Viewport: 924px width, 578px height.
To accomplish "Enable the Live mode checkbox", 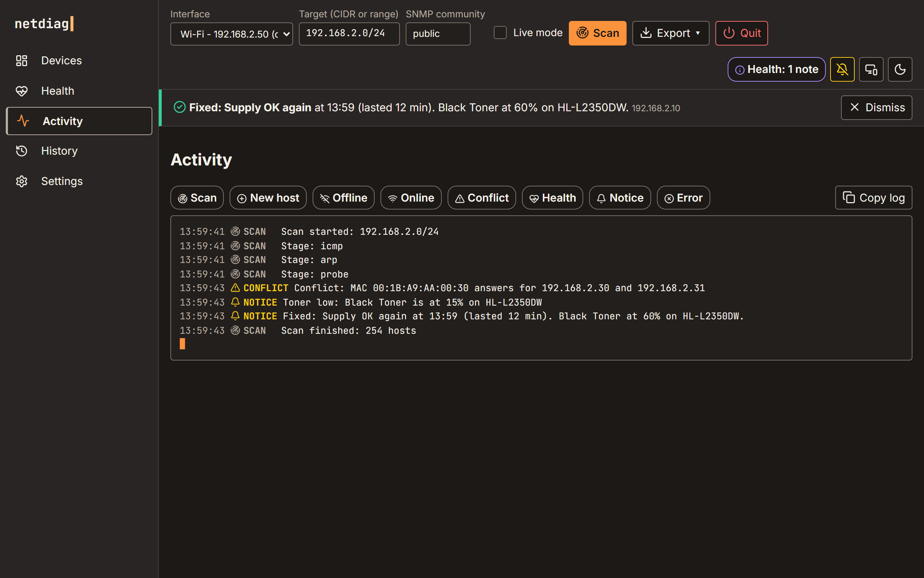I will [x=500, y=33].
